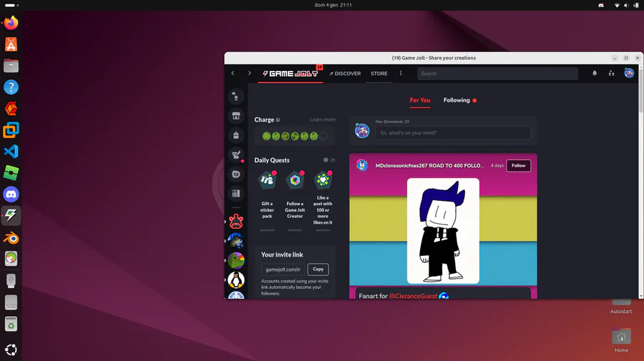Open the system status menu in top bar
This screenshot has width=644, height=361.
pos(625,5)
